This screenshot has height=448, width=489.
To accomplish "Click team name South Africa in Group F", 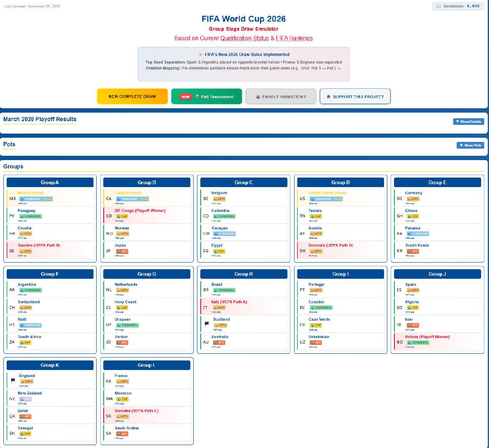I will pos(29,337).
